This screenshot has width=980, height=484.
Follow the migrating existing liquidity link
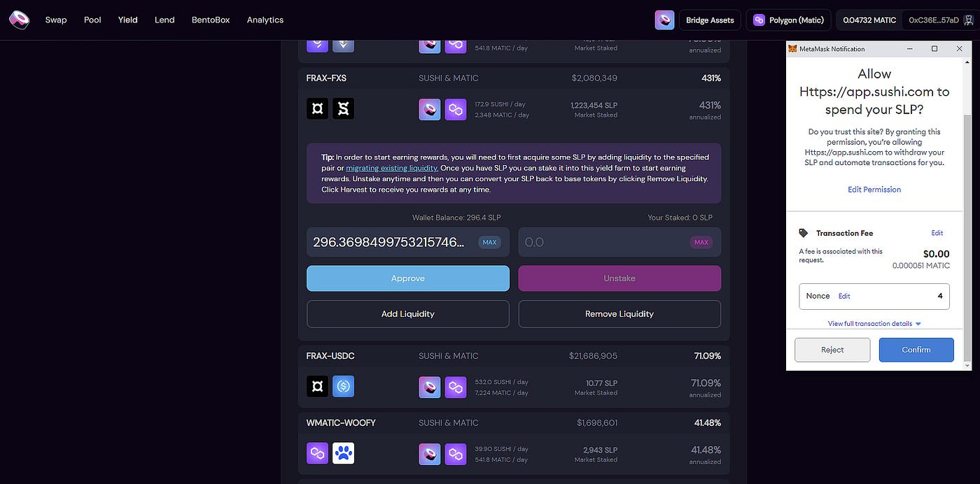click(x=392, y=169)
